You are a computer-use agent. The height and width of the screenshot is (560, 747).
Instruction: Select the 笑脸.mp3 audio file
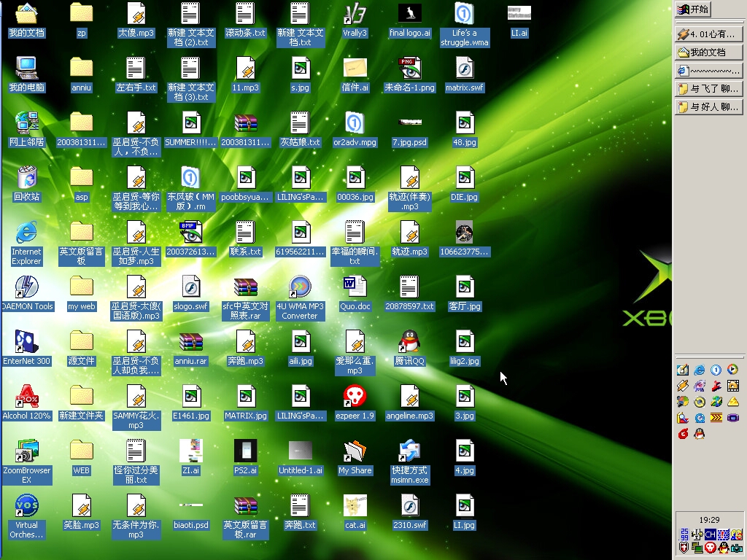(x=82, y=513)
